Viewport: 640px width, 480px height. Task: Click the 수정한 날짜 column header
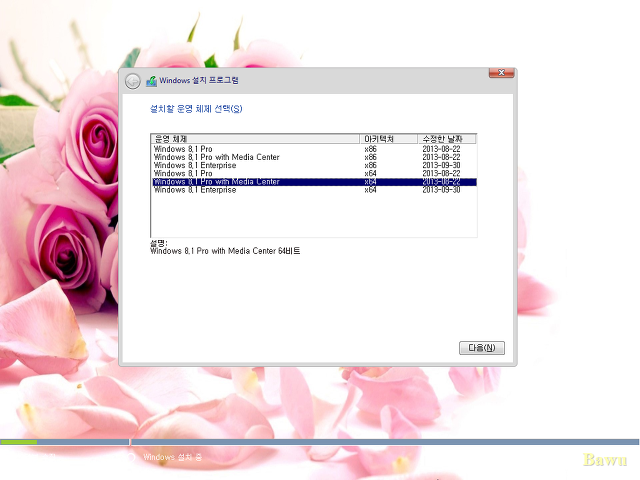447,139
